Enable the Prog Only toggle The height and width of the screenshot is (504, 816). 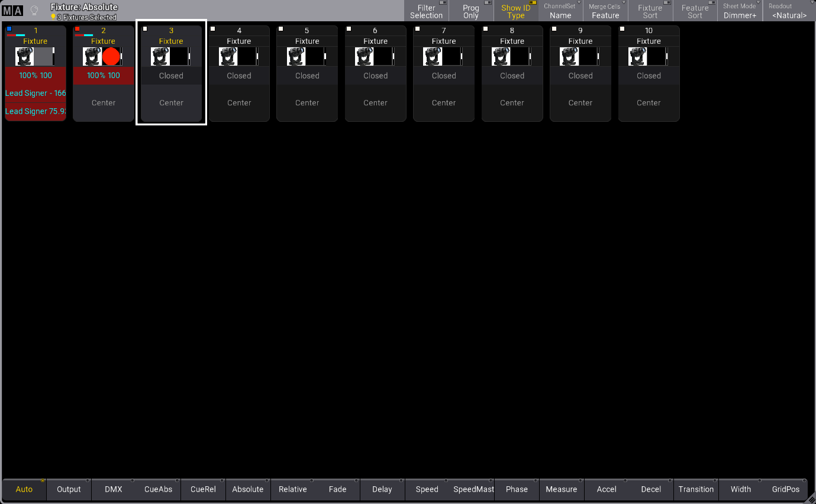471,11
